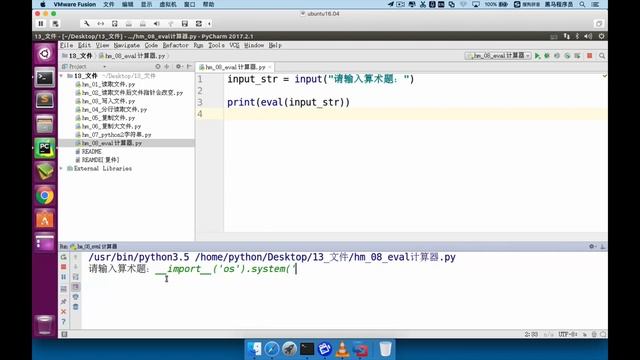This screenshot has height=360, width=640.
Task: Close the Run tab with the red X
Action: (x=64, y=312)
